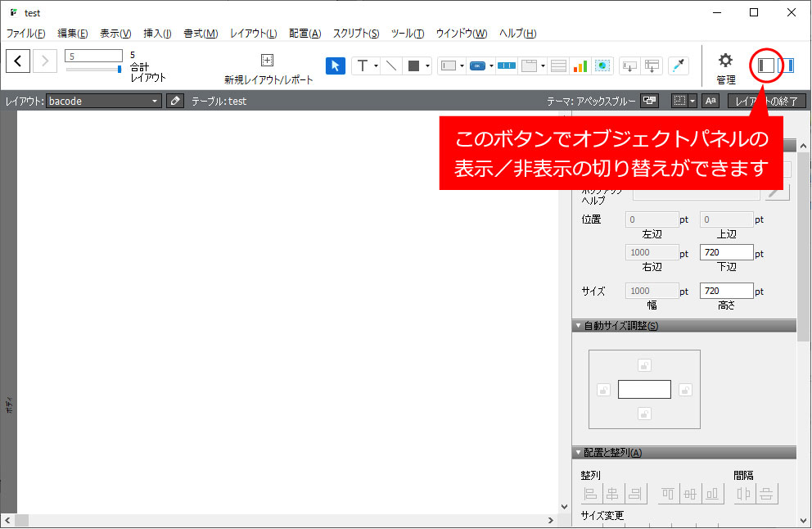Align right edges icon
The image size is (812, 529).
point(635,494)
